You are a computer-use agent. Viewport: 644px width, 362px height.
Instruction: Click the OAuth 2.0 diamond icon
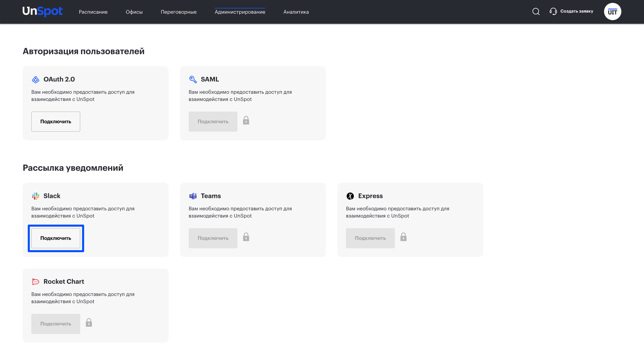pos(36,80)
